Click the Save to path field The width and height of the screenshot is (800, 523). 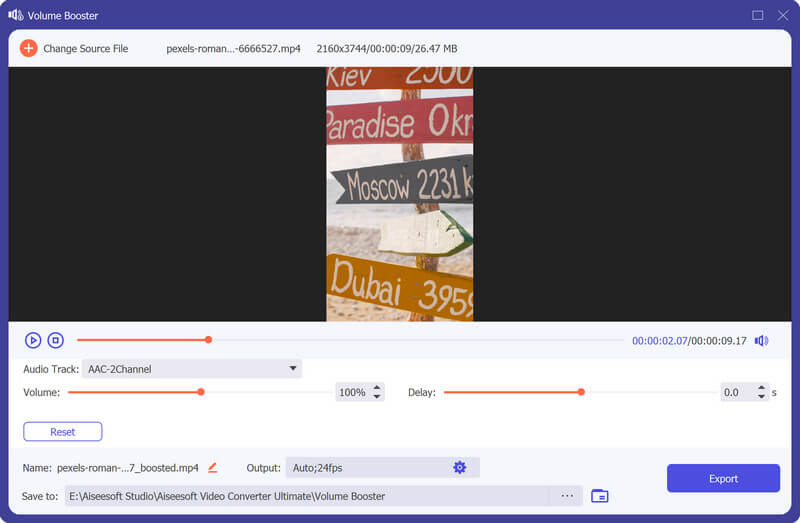click(x=307, y=496)
